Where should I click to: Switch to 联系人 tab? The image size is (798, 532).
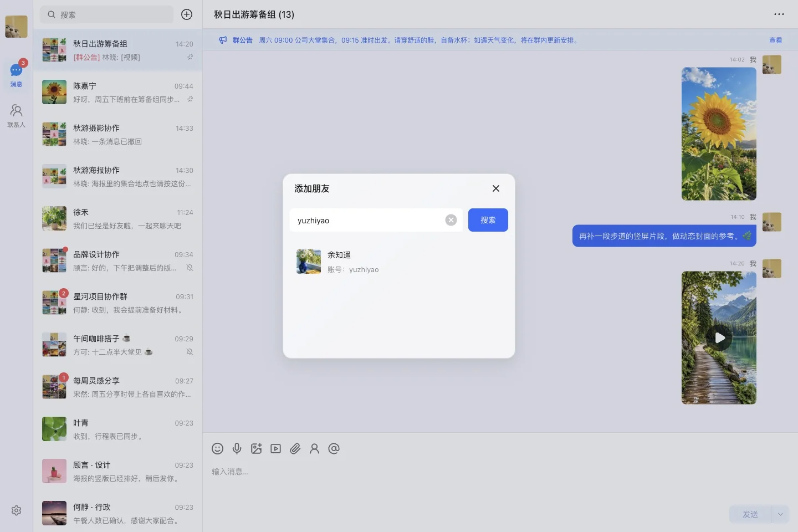tap(16, 115)
